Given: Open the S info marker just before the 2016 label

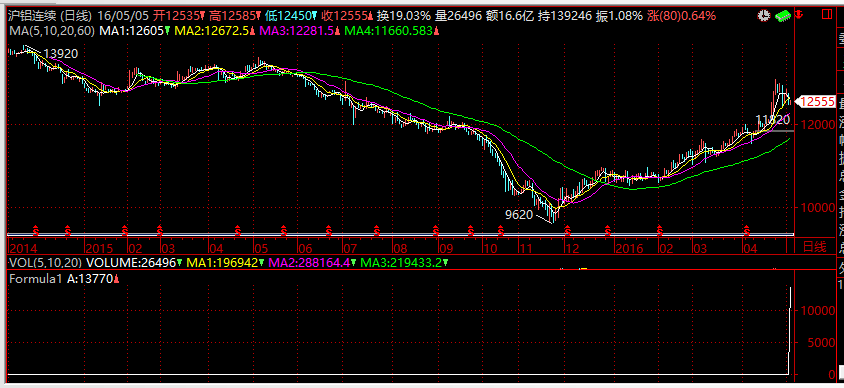Looking at the screenshot, I should [x=608, y=231].
